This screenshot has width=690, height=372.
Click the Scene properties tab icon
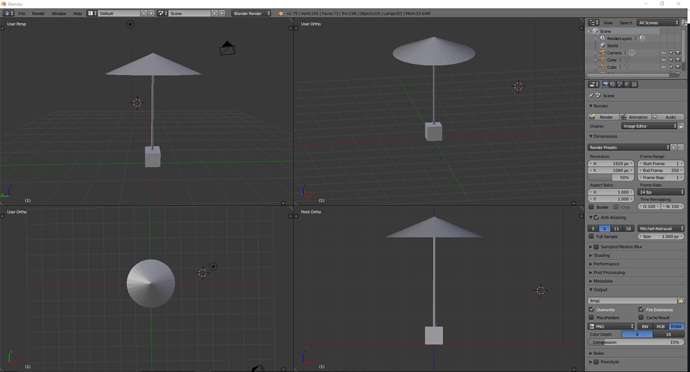click(620, 84)
